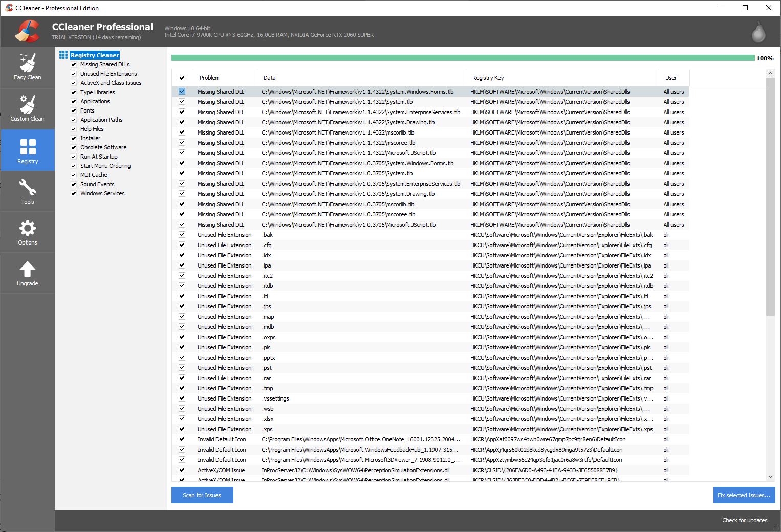The height and width of the screenshot is (532, 781).
Task: Toggle Run At Startup checkbox
Action: (74, 157)
